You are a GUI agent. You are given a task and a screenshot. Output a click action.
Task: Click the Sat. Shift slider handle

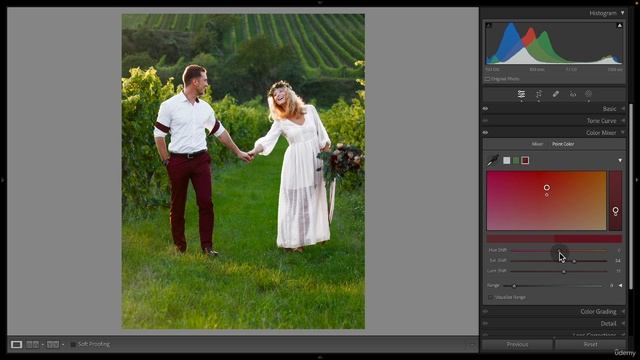point(574,261)
